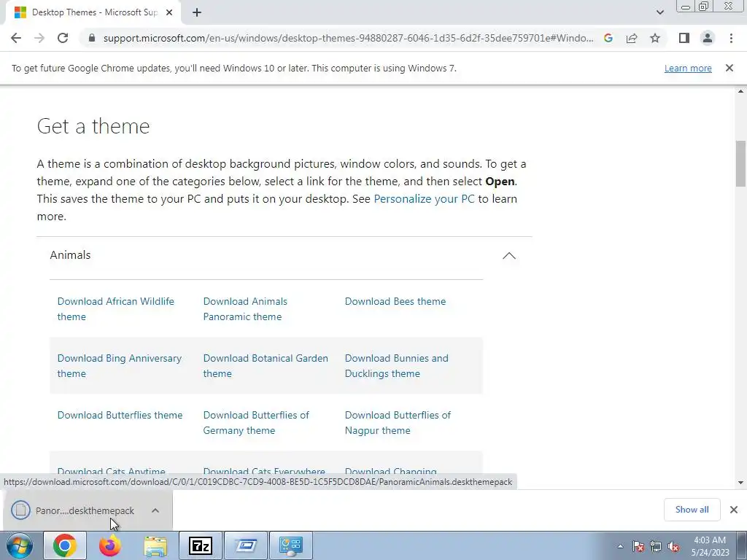Download African Wildlife theme
Viewport: 747px width, 560px height.
pos(116,309)
